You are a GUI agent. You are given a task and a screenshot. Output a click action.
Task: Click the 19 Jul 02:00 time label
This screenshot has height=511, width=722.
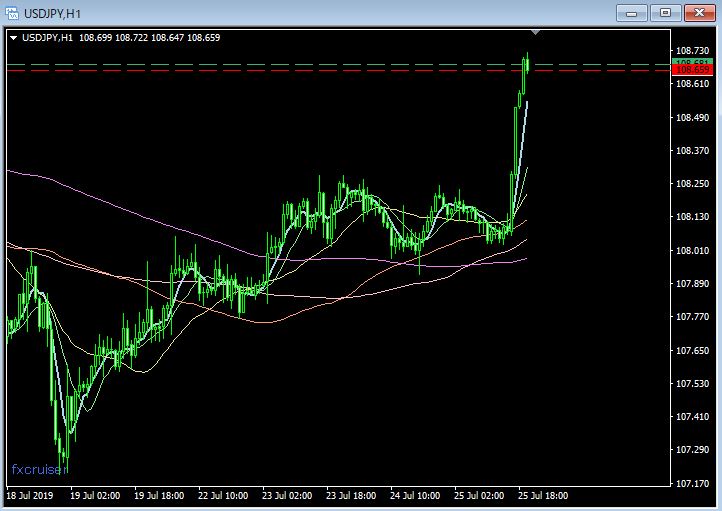pos(95,496)
